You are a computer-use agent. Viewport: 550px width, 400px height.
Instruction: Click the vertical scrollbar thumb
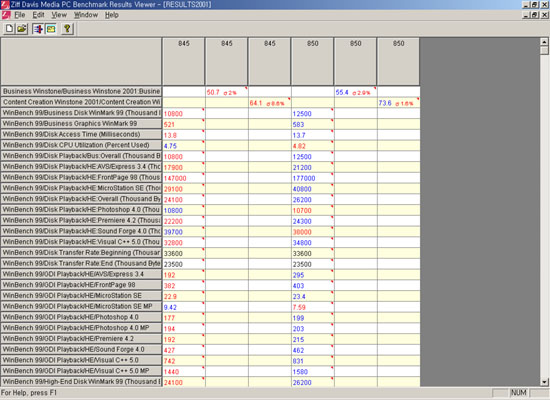tap(544, 51)
